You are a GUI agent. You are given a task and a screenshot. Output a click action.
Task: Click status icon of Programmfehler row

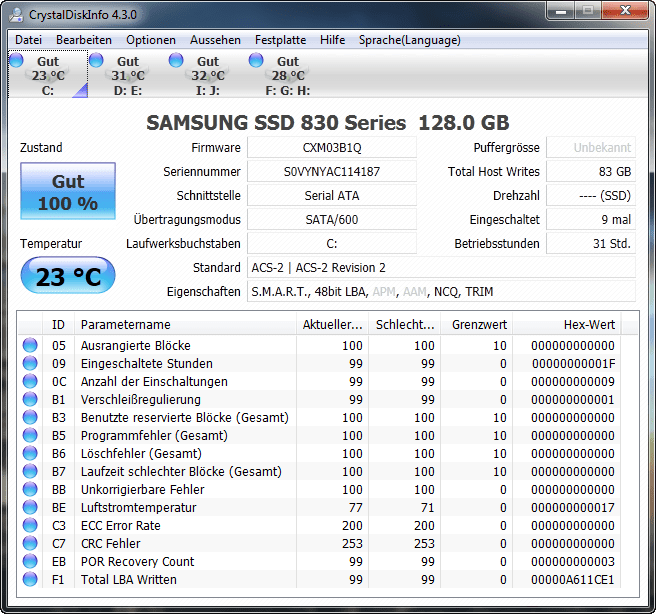click(30, 435)
